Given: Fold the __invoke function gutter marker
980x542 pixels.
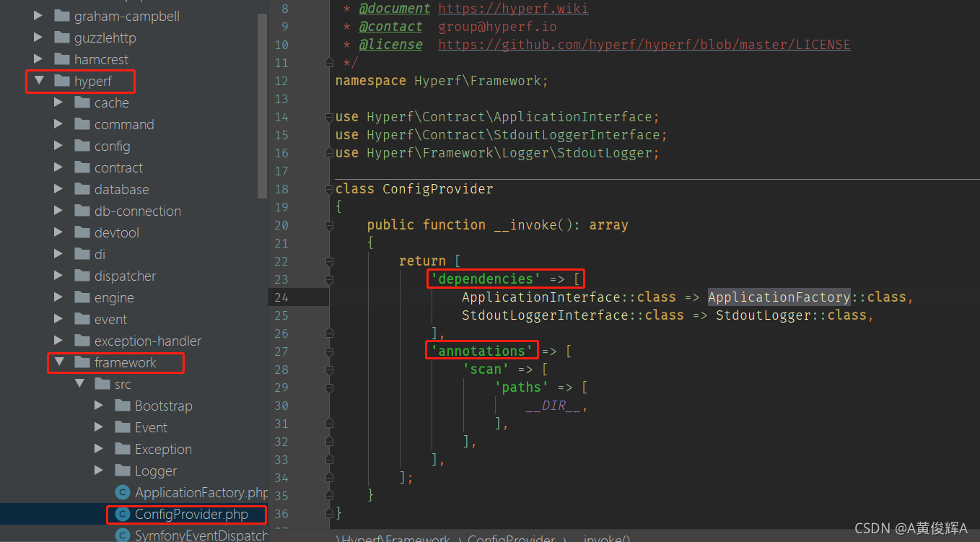Looking at the screenshot, I should click(x=330, y=225).
